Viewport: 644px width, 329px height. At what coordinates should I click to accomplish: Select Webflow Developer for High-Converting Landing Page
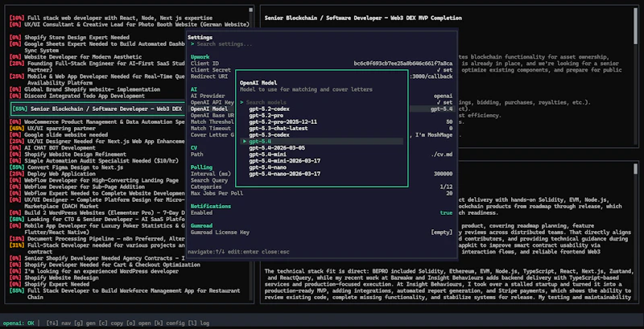tap(93, 180)
